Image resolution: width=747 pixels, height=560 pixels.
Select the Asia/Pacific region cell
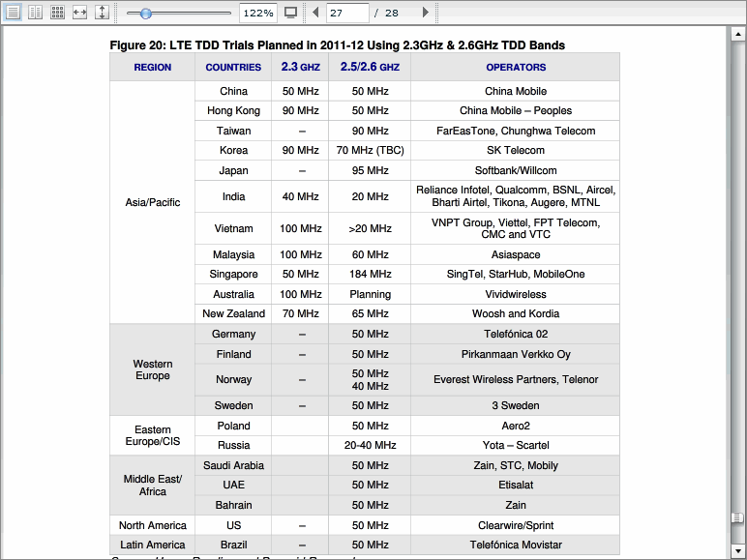point(153,202)
